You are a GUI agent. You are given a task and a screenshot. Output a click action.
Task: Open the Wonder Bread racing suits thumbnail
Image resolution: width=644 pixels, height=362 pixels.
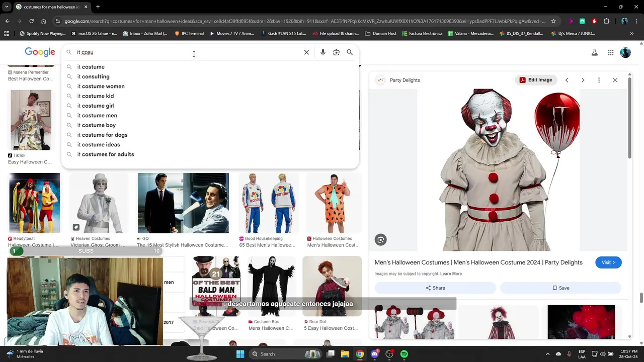point(268,203)
